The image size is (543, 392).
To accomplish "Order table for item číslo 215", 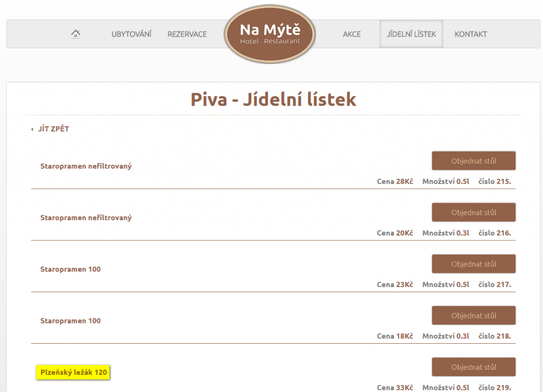I will click(x=474, y=161).
